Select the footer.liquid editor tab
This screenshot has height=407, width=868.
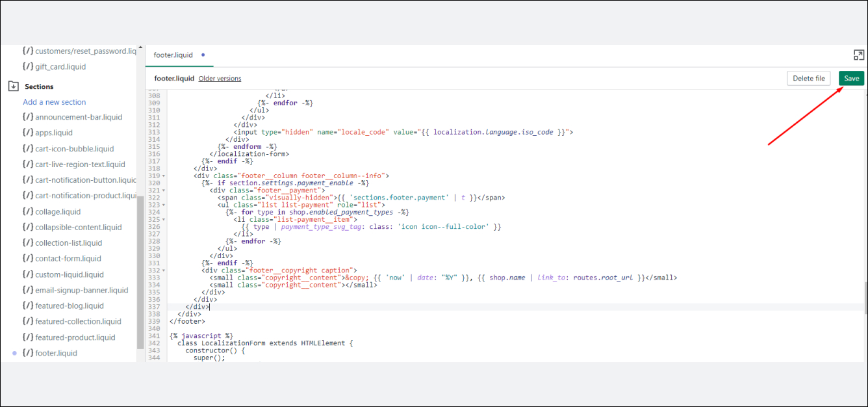(179, 55)
